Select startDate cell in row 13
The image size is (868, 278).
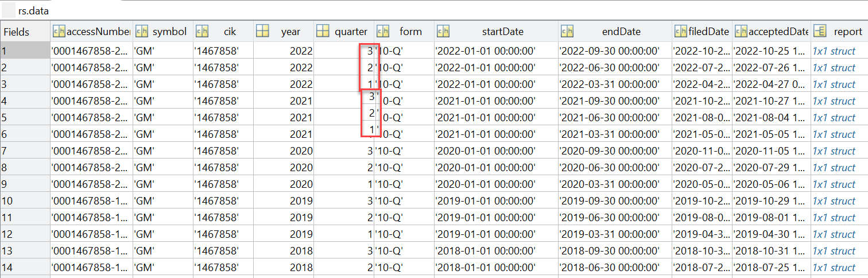496,250
